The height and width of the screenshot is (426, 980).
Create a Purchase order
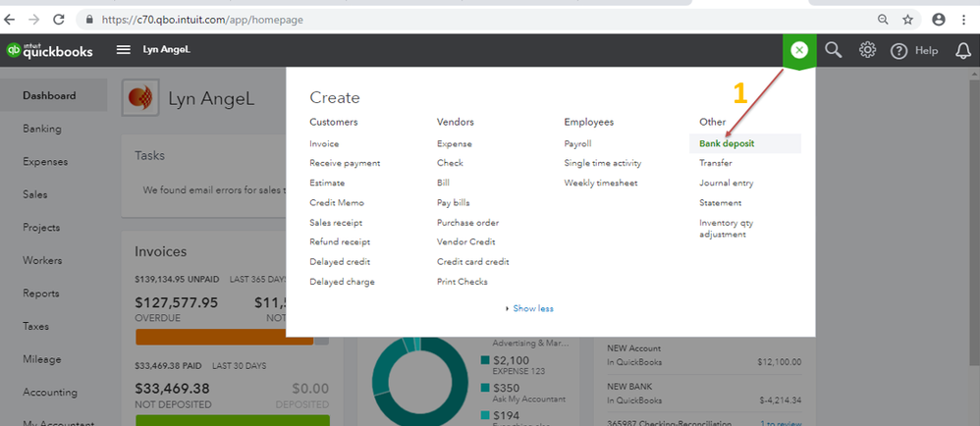[468, 223]
